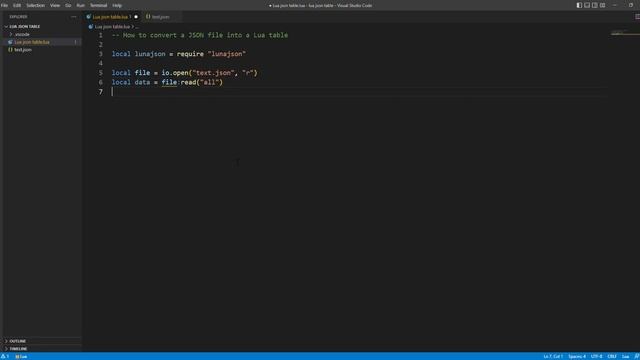Image resolution: width=640 pixels, height=360 pixels.
Task: Click the breadcrumb ellipsis after file name
Action: coord(137,27)
